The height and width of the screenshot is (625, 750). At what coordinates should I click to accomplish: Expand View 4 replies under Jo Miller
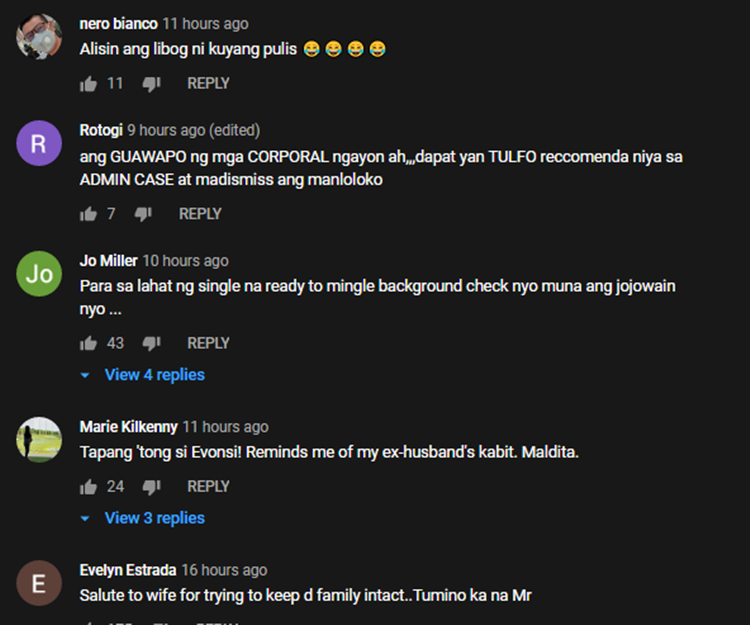154,375
